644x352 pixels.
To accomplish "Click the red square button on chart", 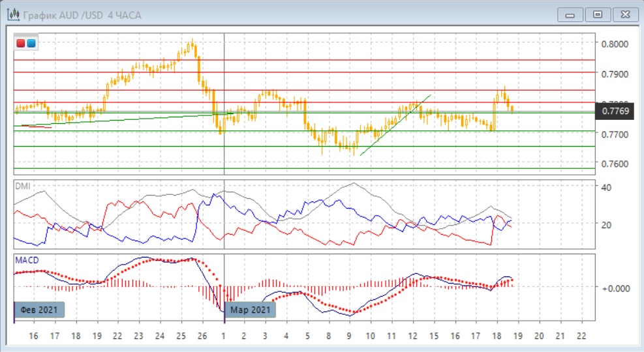I will point(21,44).
